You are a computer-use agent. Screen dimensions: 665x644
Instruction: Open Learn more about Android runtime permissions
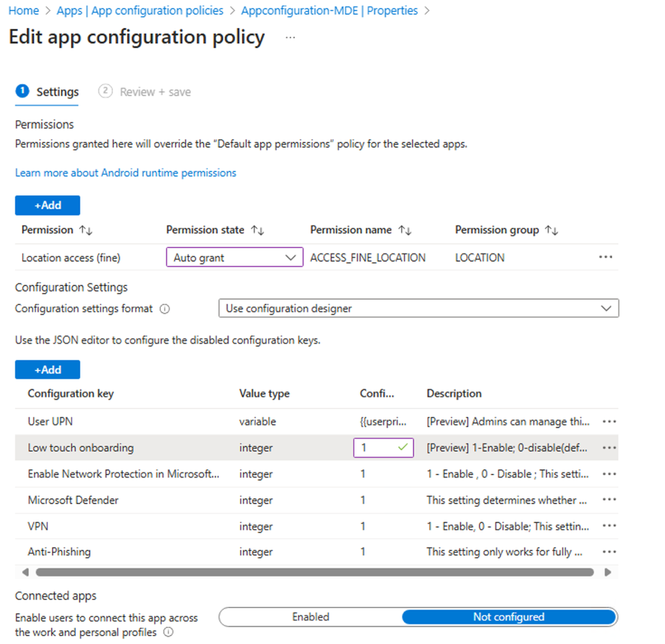126,172
